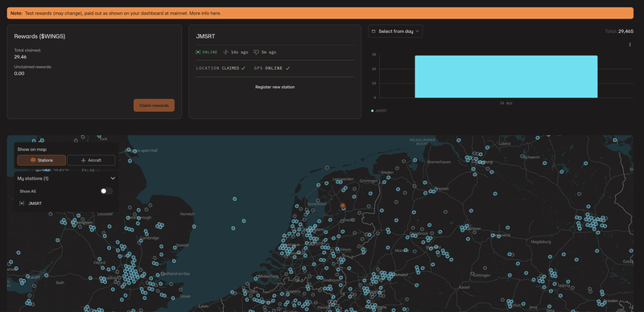Select Stations map filter button
This screenshot has width=644, height=312.
click(42, 160)
